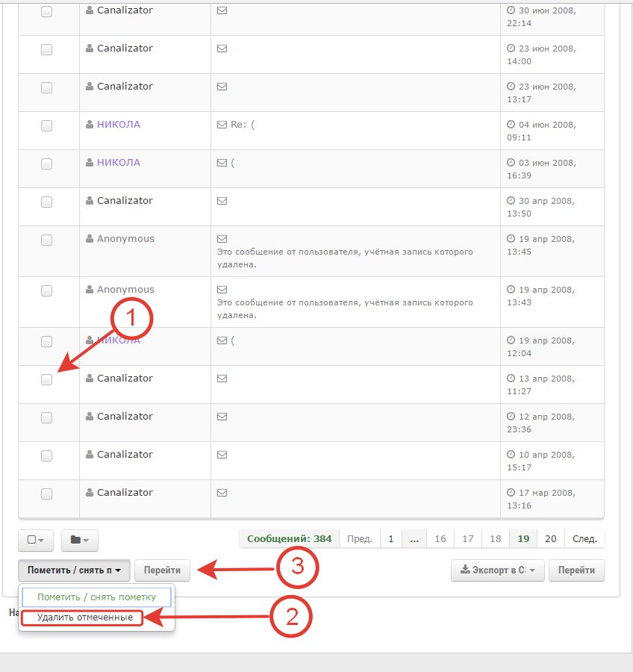This screenshot has height=672, width=633.
Task: Check the box for 13 апр 2008 Canalizator message
Action: 46,379
